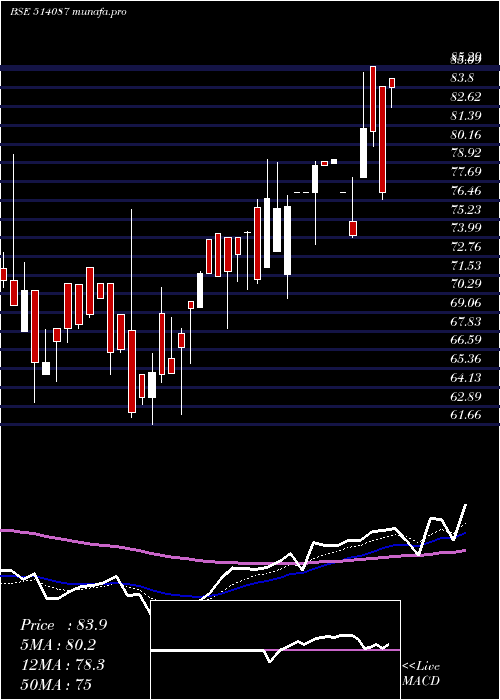Image resolution: width=500 pixels, height=700 pixels.
Task: Select the 70.29 price axis label
Action: (x=467, y=283)
